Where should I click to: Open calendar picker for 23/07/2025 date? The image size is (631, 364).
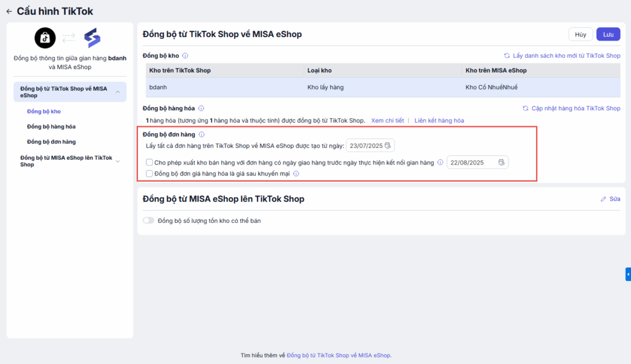coord(388,145)
